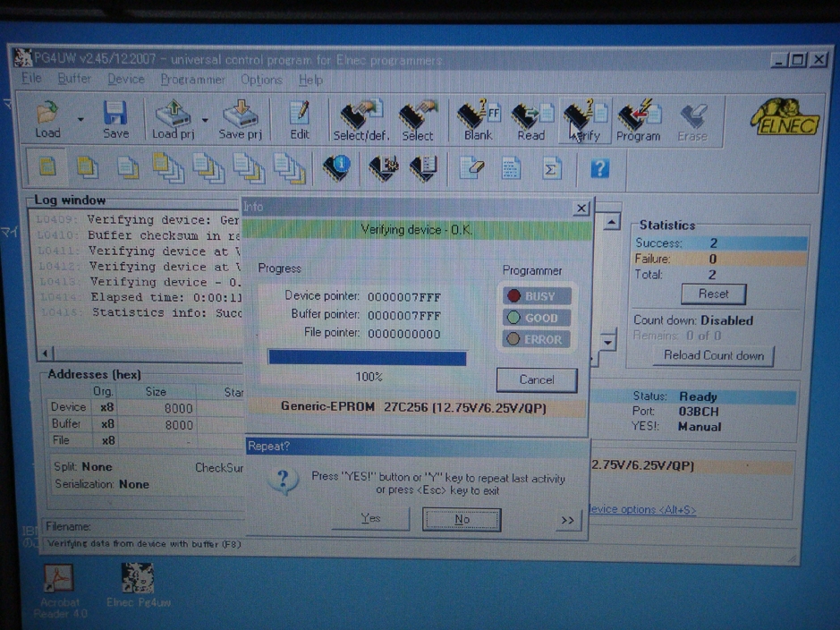Run the Blank check tool

point(478,121)
